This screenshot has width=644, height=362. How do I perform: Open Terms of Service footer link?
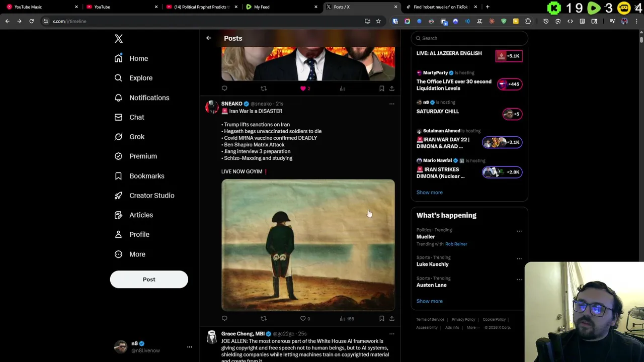pos(430,319)
